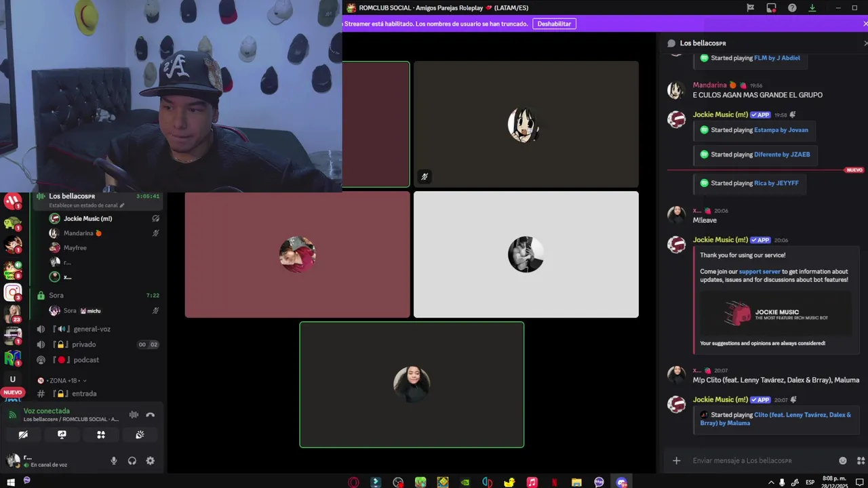
Task: Select the Los bellacos voice channel header
Action: tap(99, 196)
